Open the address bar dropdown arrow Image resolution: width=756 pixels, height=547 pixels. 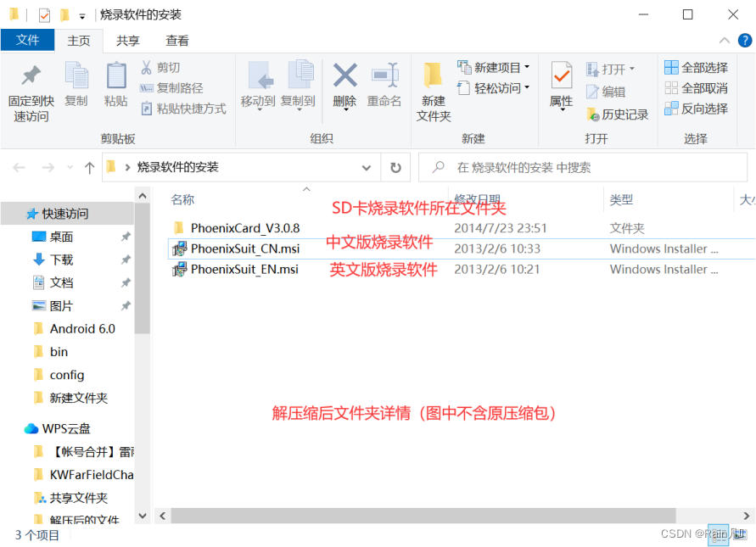click(x=367, y=167)
